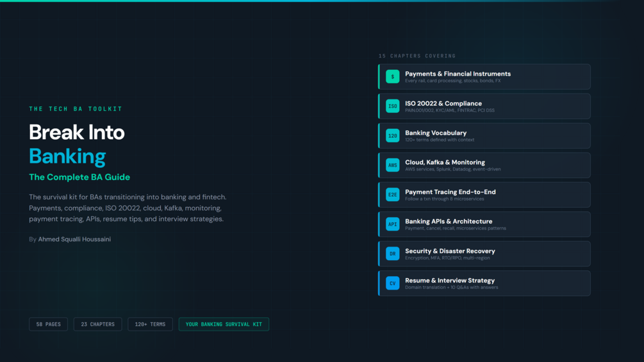Open Security & Disaster Recovery title
Viewport: 644px width, 362px height.
450,251
